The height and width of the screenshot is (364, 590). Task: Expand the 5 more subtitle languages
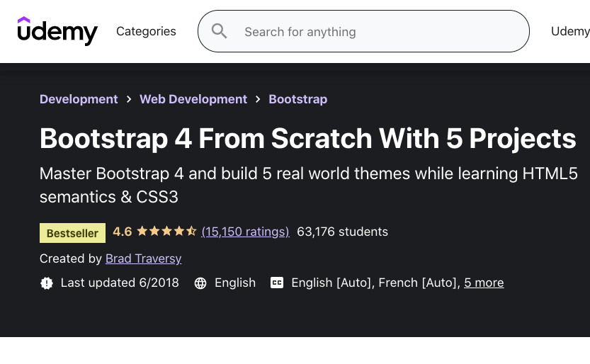click(484, 283)
